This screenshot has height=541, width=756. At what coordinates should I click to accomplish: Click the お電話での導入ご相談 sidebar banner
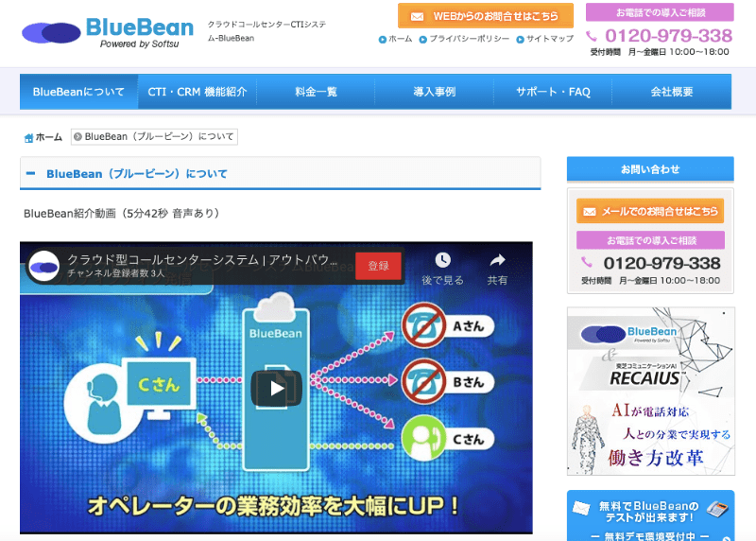point(650,240)
